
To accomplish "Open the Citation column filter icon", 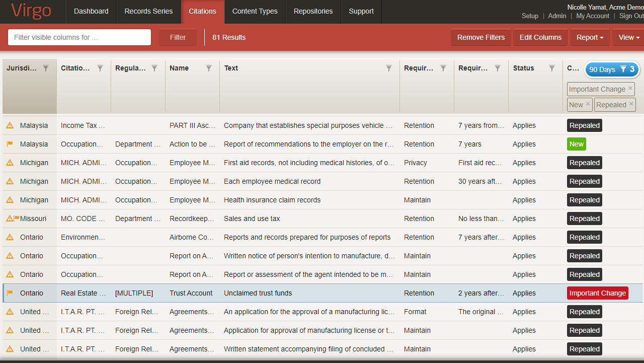I will click(100, 68).
